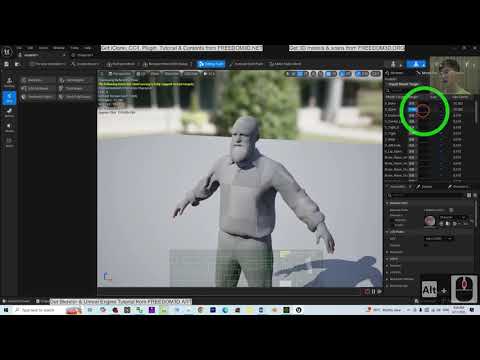Switch to the Skeleton Tree tab

pyautogui.click(x=395, y=73)
